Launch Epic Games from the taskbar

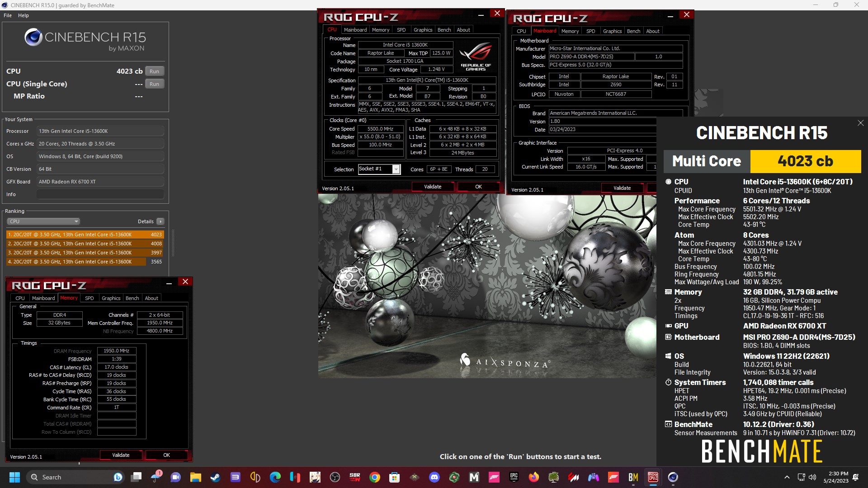[514, 477]
